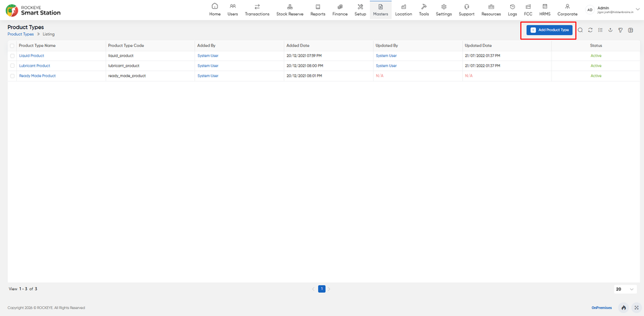Click the export download icon
This screenshot has width=644, height=316.
pos(610,30)
